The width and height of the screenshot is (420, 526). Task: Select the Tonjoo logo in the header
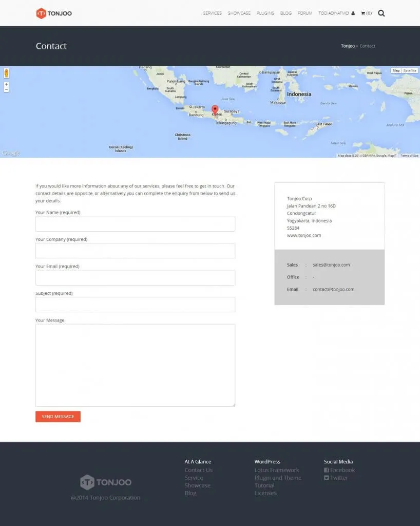pos(53,14)
